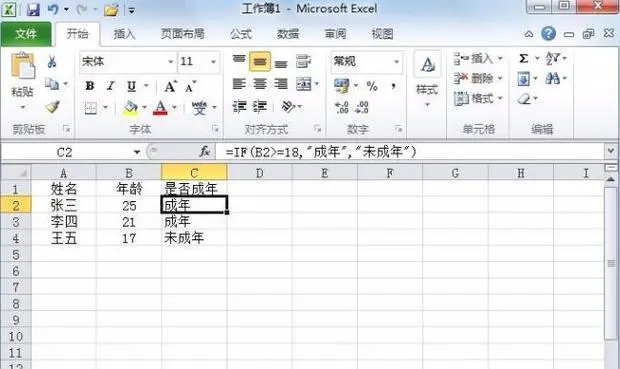620x369 pixels.
Task: Click the Cut scissors icon
Action: pos(52,62)
